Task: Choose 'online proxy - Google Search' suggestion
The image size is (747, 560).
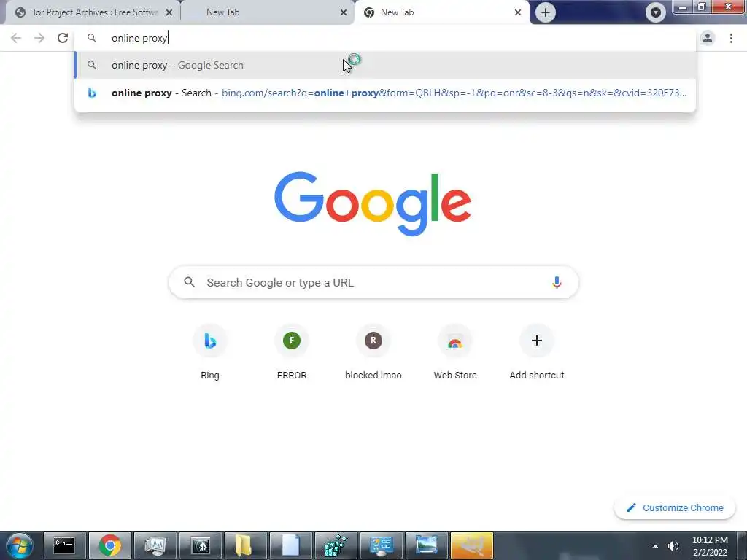Action: click(x=385, y=65)
